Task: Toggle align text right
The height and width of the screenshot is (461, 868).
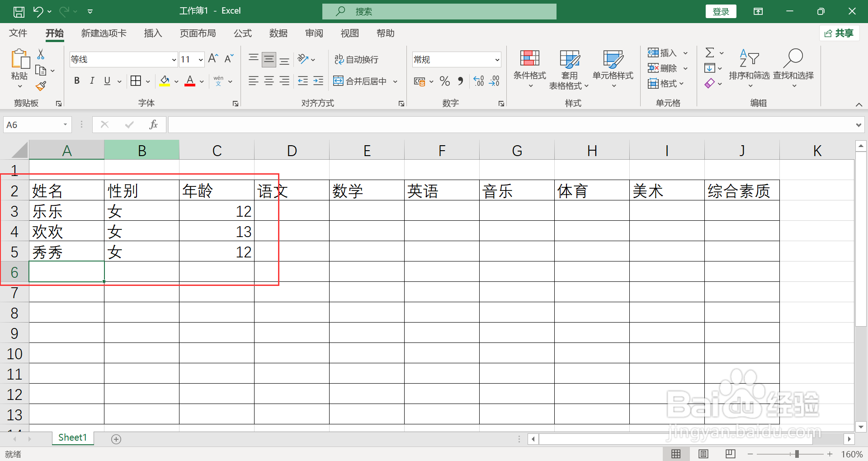Action: pyautogui.click(x=284, y=81)
